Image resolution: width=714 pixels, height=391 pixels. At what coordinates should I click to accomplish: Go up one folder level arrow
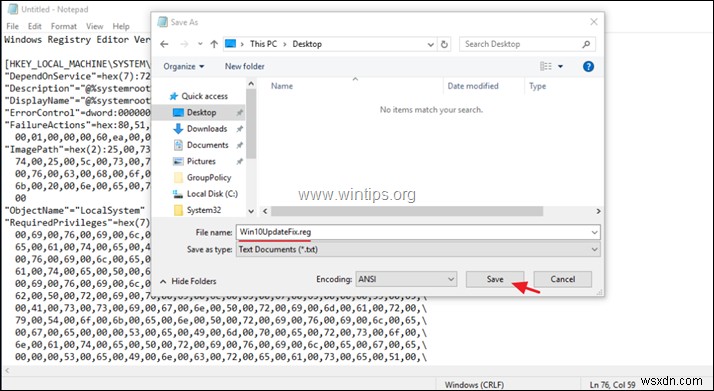(214, 44)
